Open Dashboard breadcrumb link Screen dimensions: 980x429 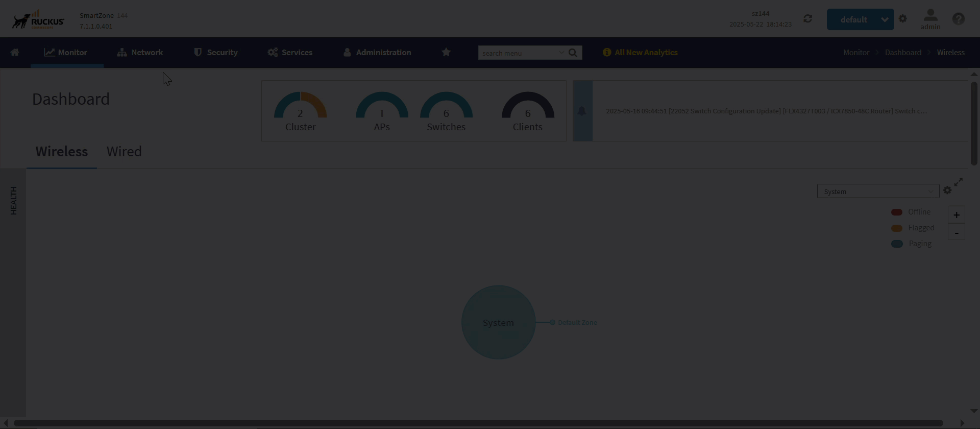(903, 52)
